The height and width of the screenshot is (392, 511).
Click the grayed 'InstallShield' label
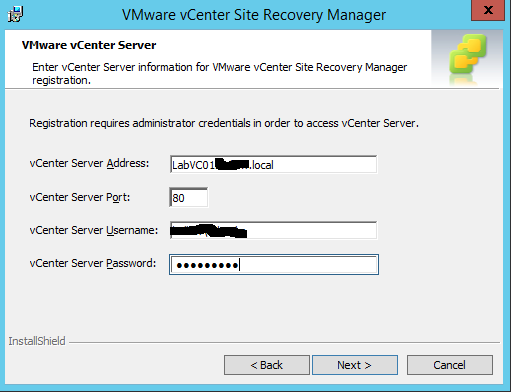37,341
